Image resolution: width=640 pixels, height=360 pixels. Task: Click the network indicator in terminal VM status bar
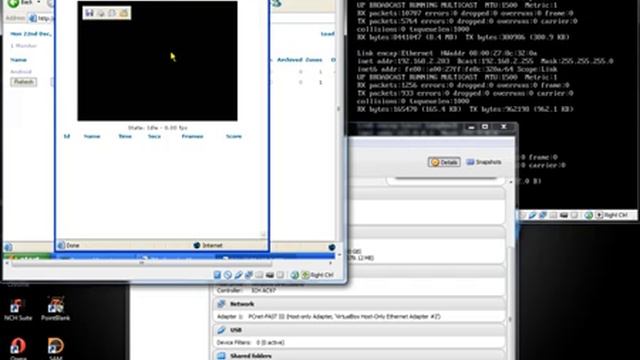542,215
